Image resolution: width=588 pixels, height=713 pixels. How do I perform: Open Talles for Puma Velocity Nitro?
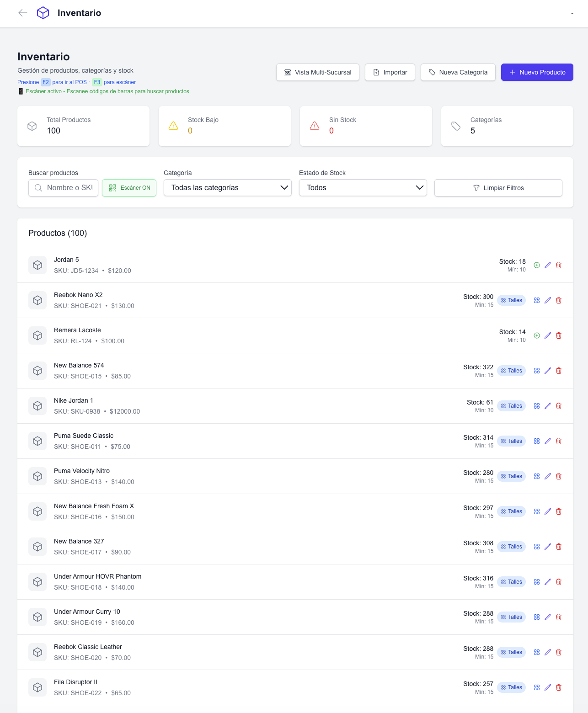pos(511,476)
